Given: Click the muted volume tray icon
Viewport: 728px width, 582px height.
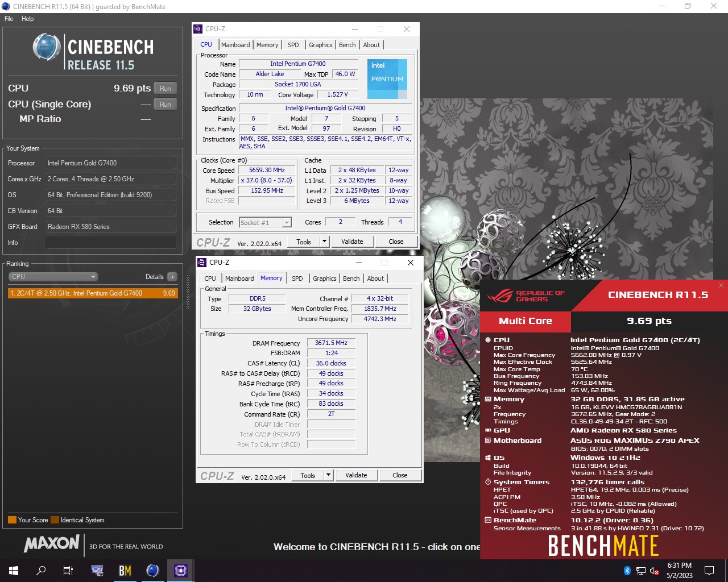Looking at the screenshot, I should (654, 570).
